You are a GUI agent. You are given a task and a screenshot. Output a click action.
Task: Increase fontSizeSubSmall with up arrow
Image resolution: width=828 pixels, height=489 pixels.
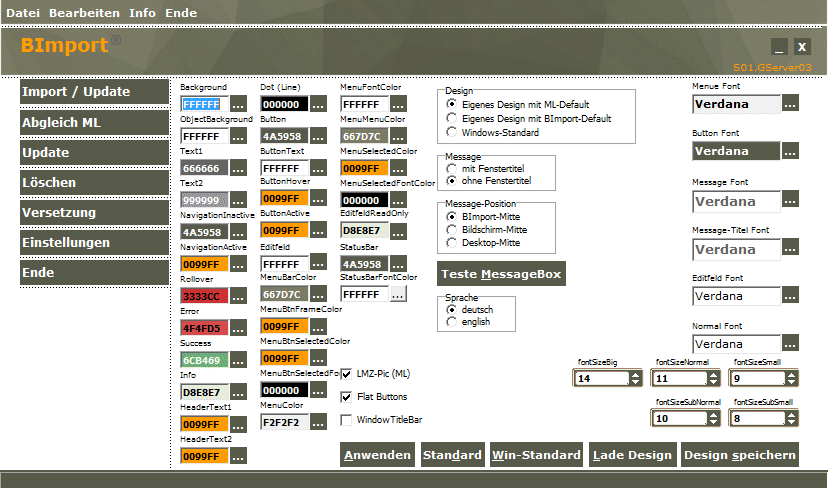tap(791, 415)
